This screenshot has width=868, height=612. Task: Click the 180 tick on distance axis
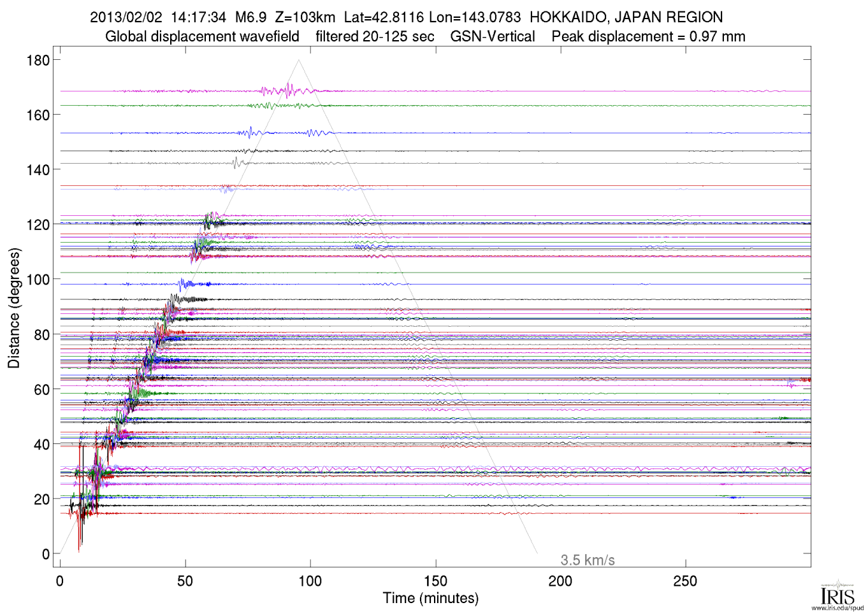click(38, 60)
